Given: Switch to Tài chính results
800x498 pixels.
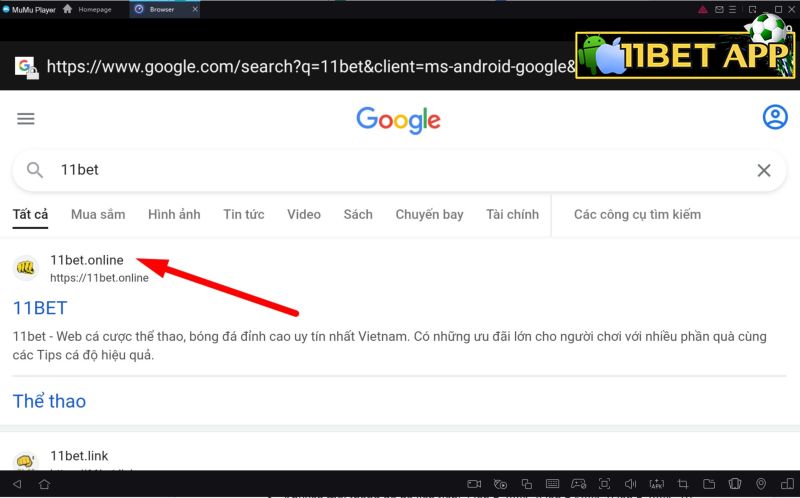Looking at the screenshot, I should 512,214.
